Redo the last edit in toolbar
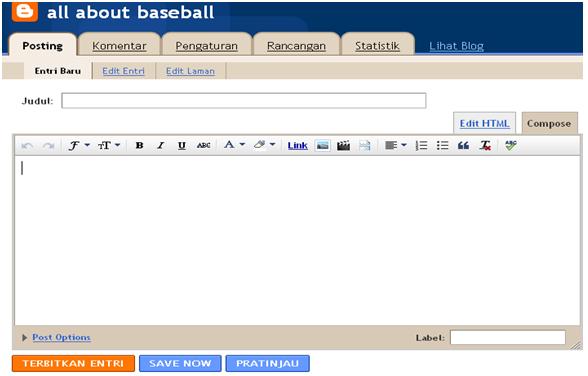The height and width of the screenshot is (376, 588). (x=49, y=146)
